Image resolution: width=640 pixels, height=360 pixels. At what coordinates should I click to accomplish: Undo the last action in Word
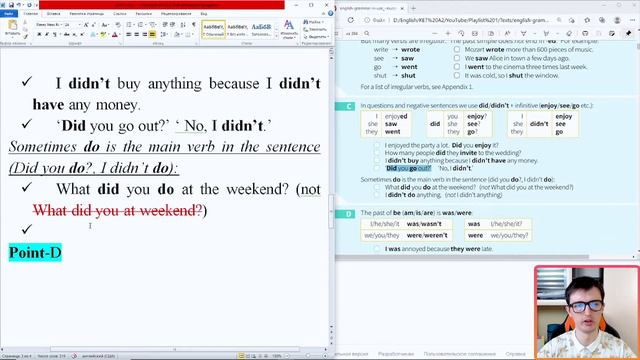[x=19, y=5]
